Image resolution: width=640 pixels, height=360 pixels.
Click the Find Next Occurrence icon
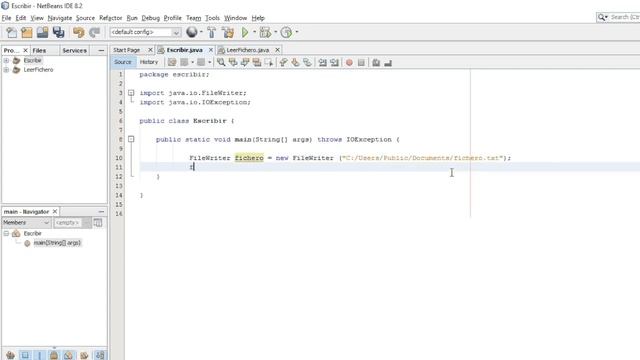[x=245, y=62]
